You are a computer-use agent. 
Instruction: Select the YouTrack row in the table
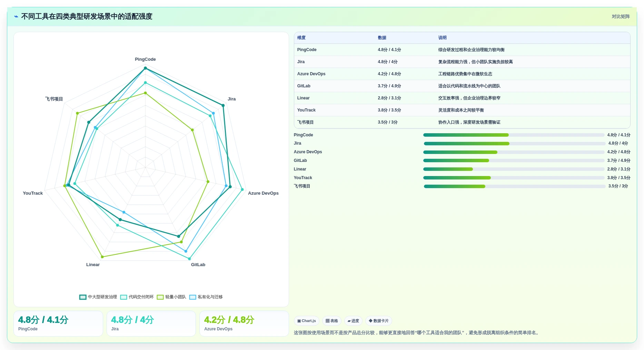coord(462,110)
